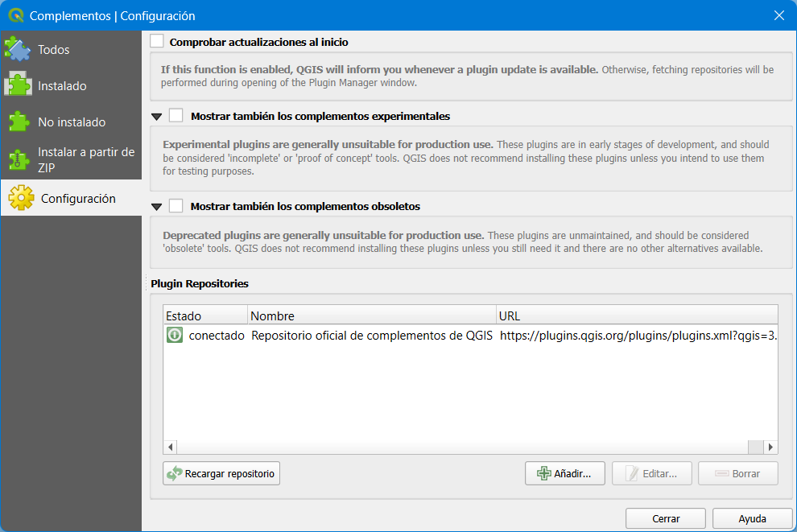This screenshot has width=797, height=532.
Task: Click the repository list left scroll arrow
Action: click(x=171, y=447)
